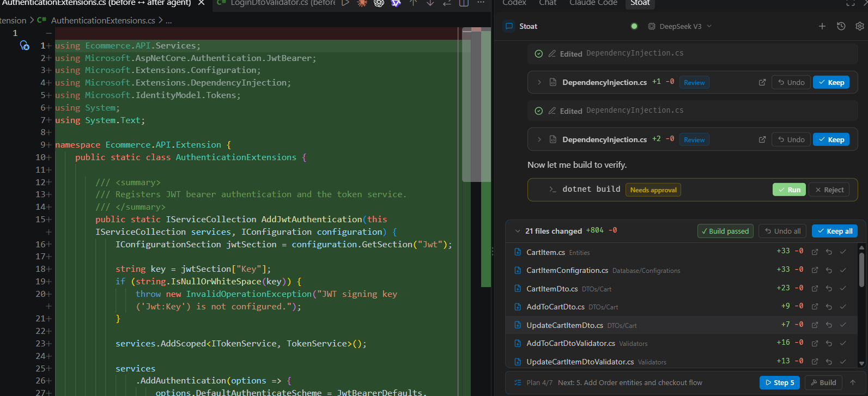Click the Build button in the plan bar
Image resolution: width=868 pixels, height=396 pixels.
tap(823, 382)
